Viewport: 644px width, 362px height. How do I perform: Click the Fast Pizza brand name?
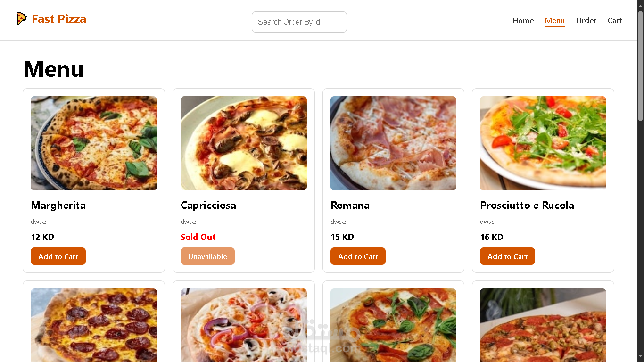point(59,19)
